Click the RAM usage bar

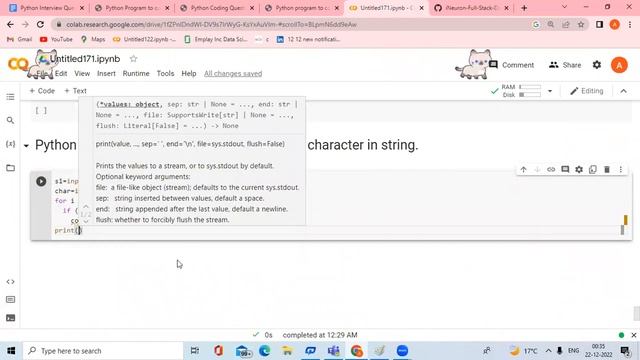tap(530, 87)
